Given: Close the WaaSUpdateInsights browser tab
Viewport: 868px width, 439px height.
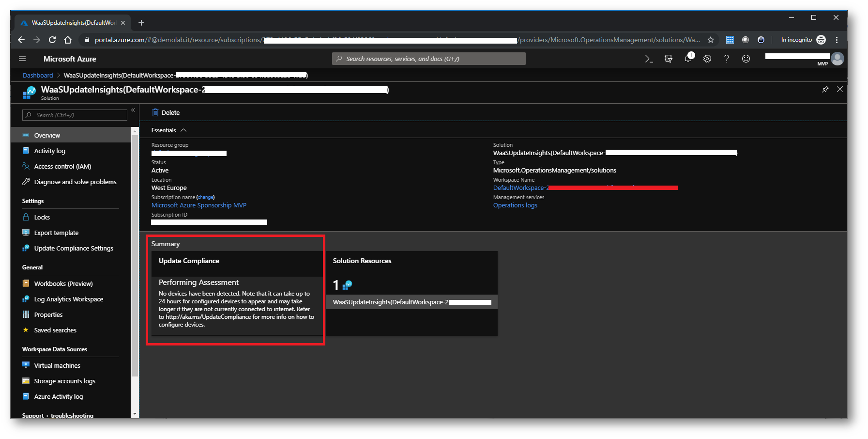Looking at the screenshot, I should tap(123, 23).
